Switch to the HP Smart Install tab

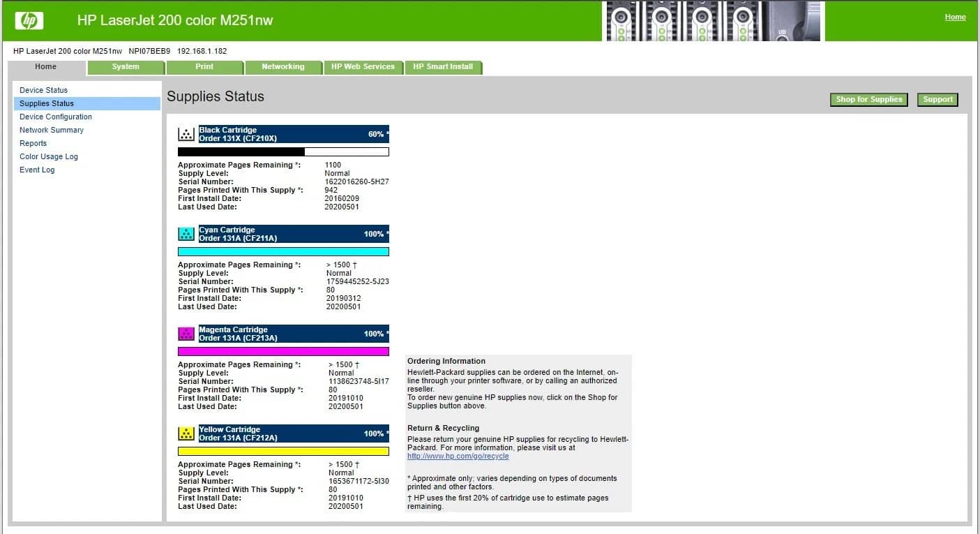(443, 67)
